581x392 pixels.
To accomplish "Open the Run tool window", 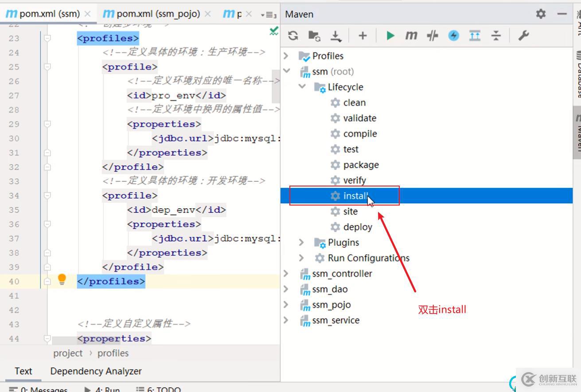I will click(102, 389).
